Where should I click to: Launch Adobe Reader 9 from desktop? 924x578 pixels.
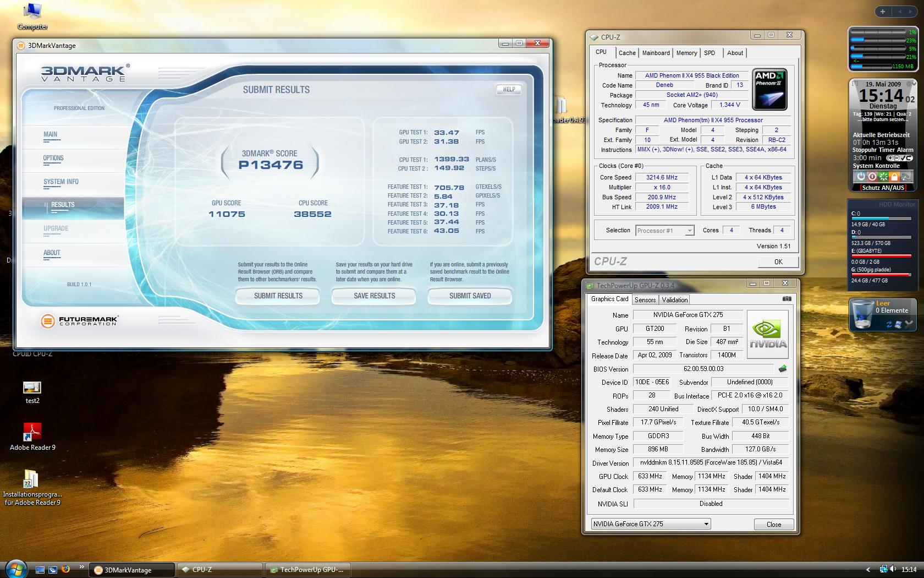click(x=32, y=437)
